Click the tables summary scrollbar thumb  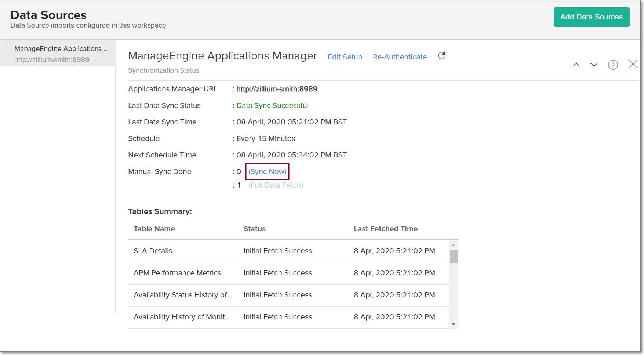coord(454,256)
